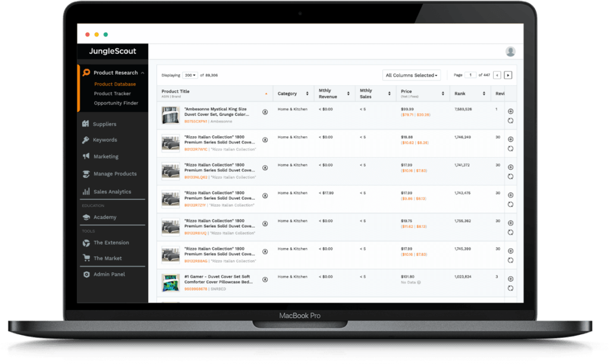
Task: Collapse the Product Research section chevron
Action: (x=143, y=73)
